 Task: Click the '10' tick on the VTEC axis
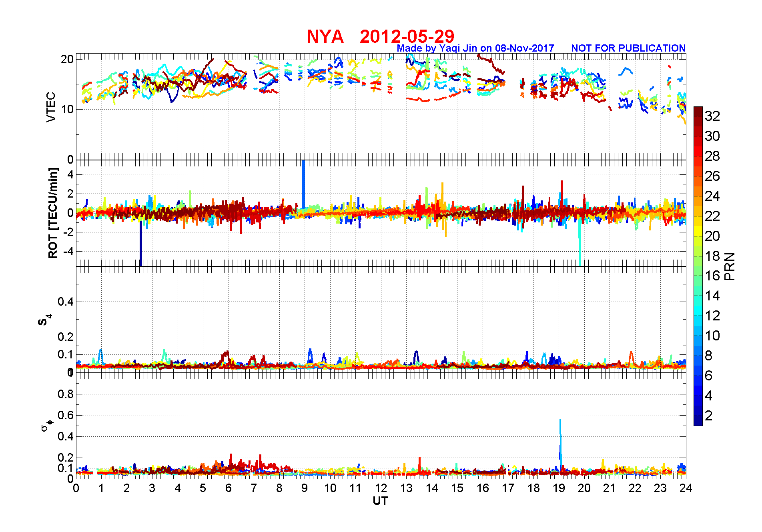pos(67,109)
